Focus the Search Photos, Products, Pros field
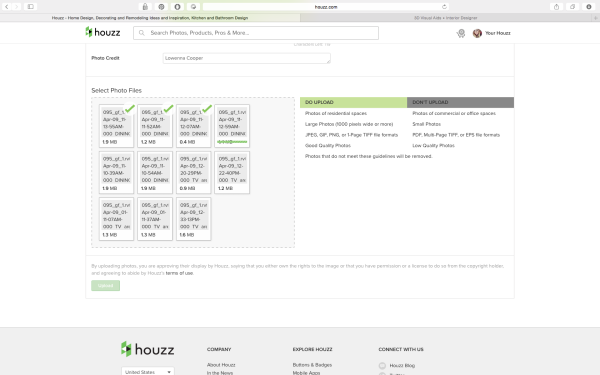 (256, 33)
